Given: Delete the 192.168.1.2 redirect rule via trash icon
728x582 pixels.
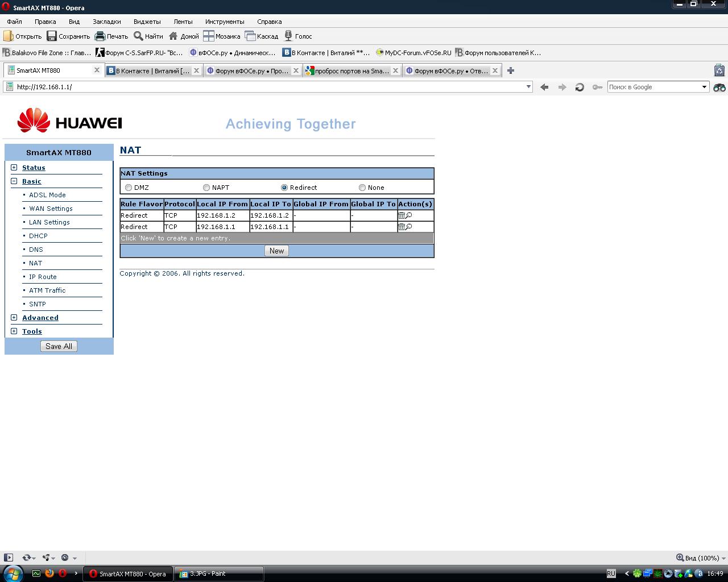Looking at the screenshot, I should pyautogui.click(x=401, y=215).
